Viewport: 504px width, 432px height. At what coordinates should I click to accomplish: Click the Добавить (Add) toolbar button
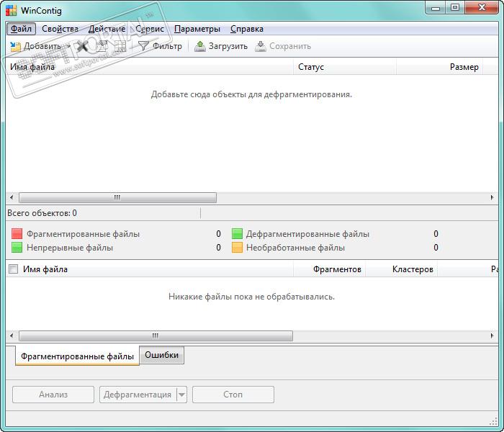point(35,46)
